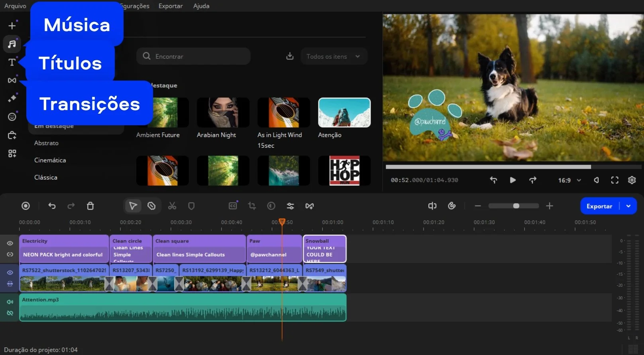The width and height of the screenshot is (644, 355).
Task: Delete selected clip with trash icon
Action: (x=90, y=206)
